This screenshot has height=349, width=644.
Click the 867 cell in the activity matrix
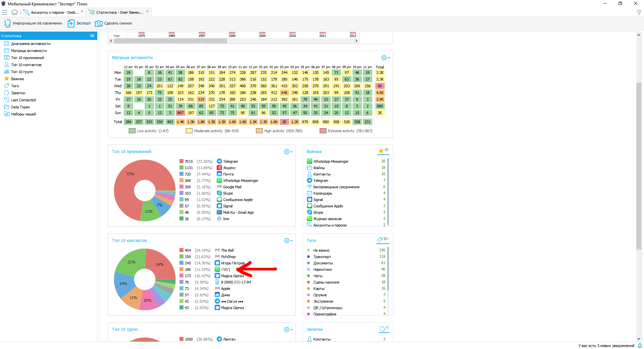(x=180, y=113)
